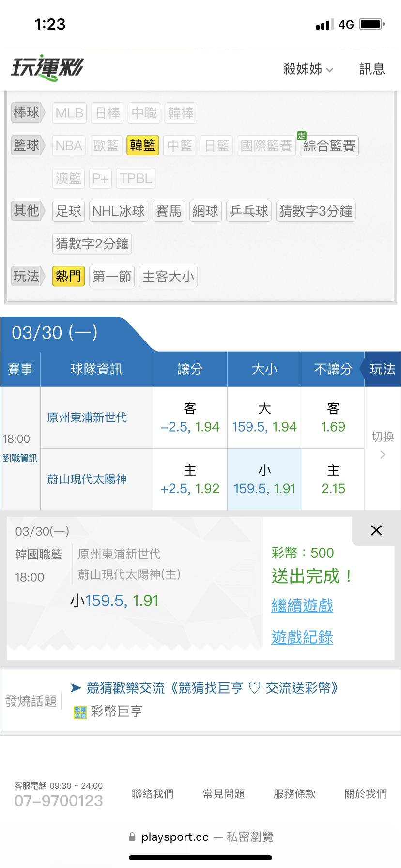Tap the 1:23 clock
Screen dimensions: 401x868
50,24
